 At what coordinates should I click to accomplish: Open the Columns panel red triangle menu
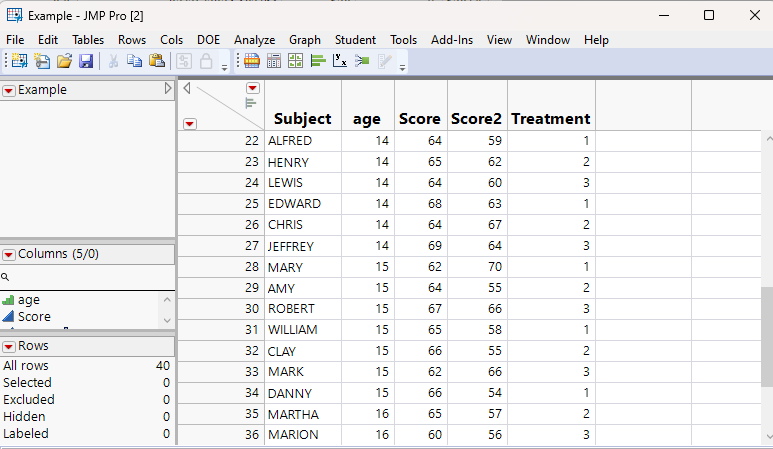(x=9, y=254)
